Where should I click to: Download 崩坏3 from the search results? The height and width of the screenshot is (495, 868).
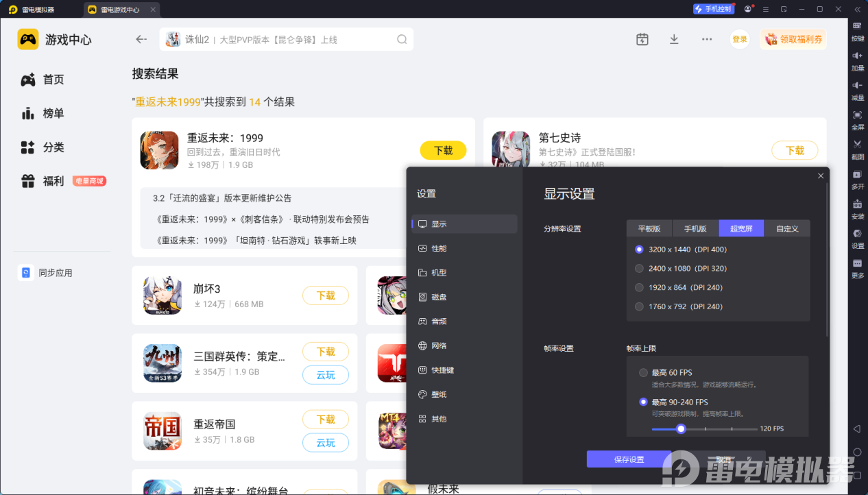[x=326, y=295]
